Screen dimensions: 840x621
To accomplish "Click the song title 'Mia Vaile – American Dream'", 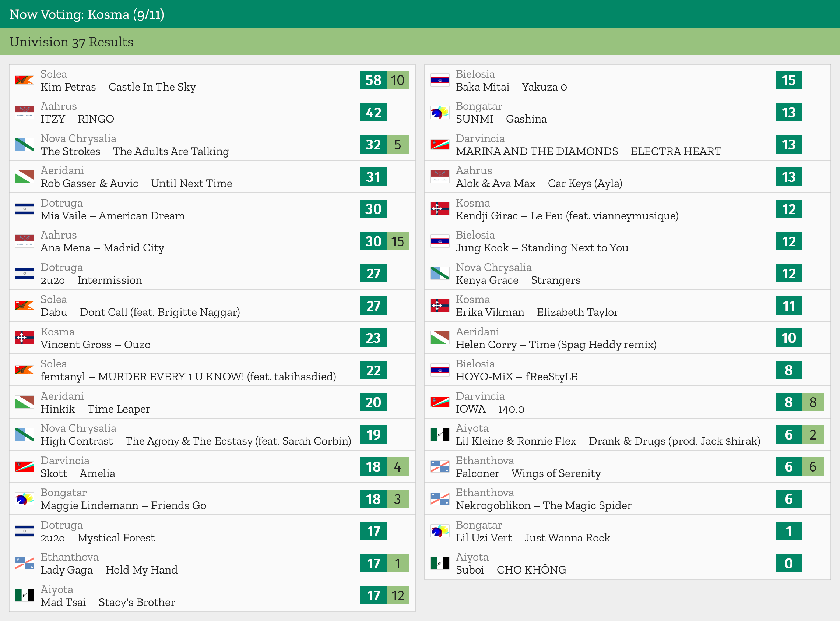I will [113, 216].
